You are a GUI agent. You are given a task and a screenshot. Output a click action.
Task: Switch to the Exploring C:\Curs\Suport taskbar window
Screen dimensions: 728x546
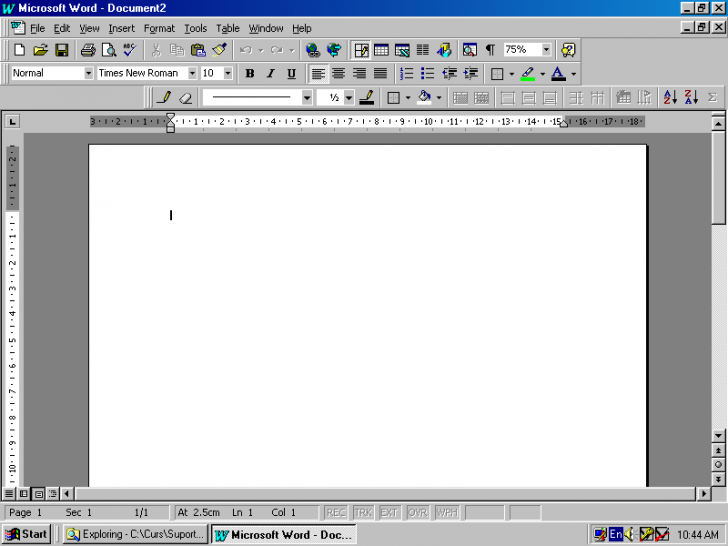tap(136, 534)
